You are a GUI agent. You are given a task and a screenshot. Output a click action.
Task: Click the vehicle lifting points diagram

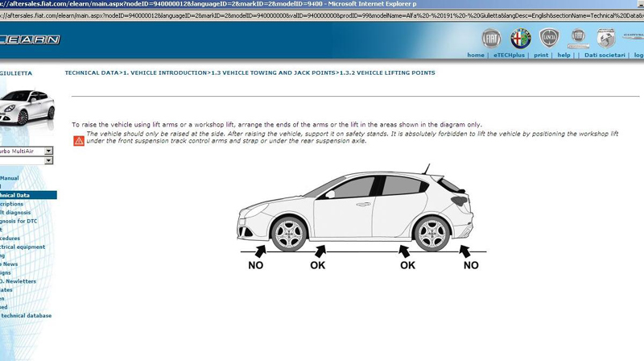[361, 217]
